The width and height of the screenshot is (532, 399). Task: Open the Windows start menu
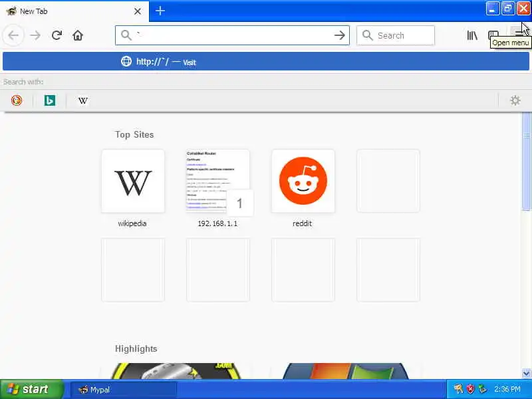pos(31,389)
